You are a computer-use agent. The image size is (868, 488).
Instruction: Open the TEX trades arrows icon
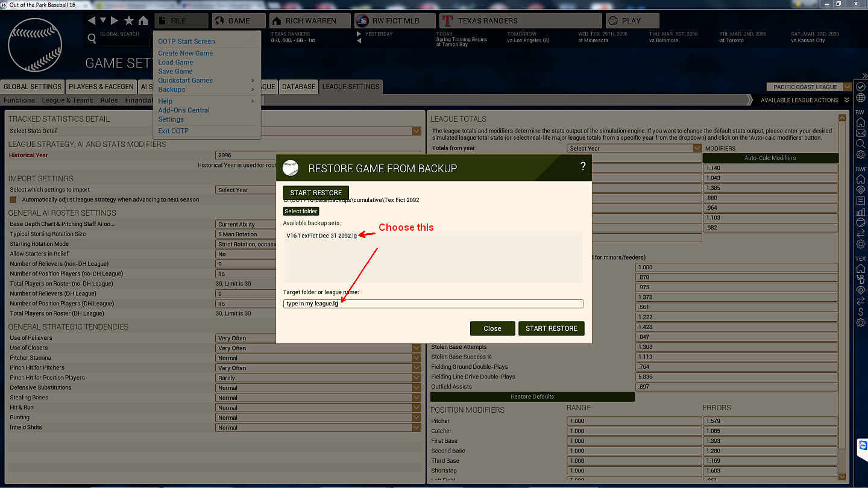(x=861, y=301)
